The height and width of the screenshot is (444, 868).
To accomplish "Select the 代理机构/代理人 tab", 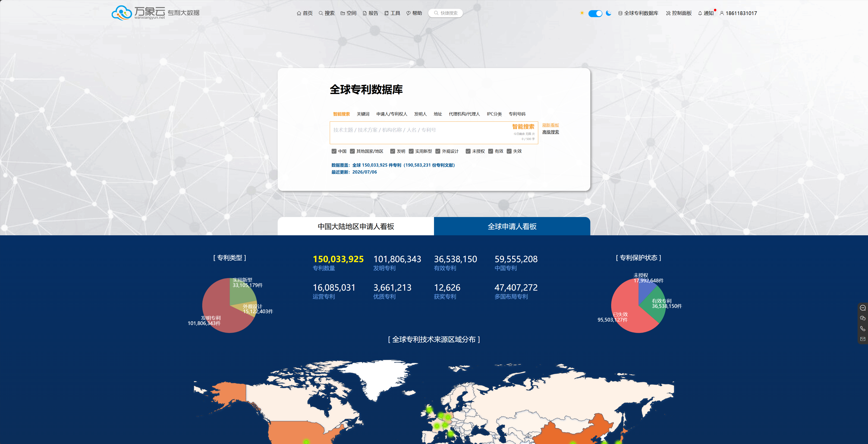I will 464,114.
